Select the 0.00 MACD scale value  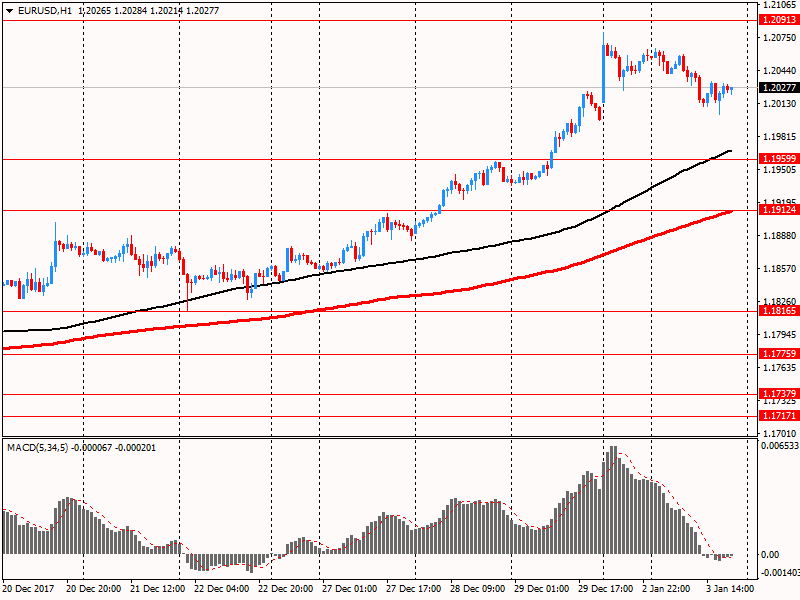click(x=770, y=555)
